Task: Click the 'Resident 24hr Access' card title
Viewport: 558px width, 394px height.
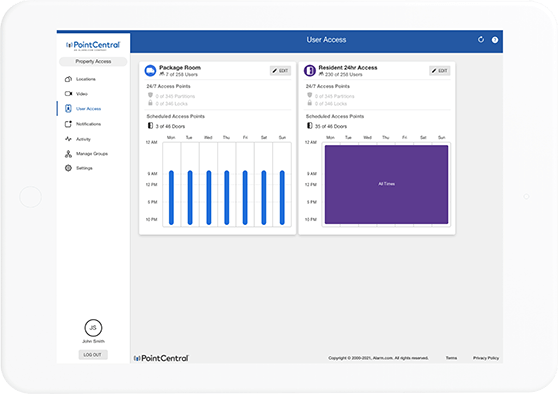Action: click(x=348, y=68)
